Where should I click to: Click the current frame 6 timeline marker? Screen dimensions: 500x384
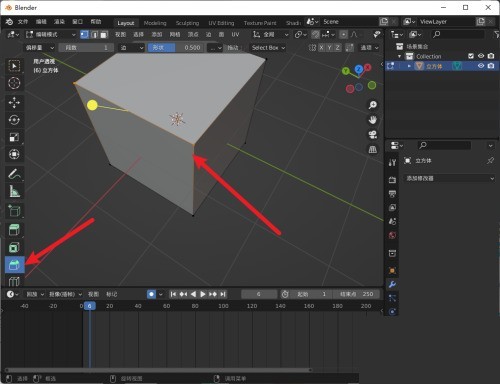(x=90, y=306)
